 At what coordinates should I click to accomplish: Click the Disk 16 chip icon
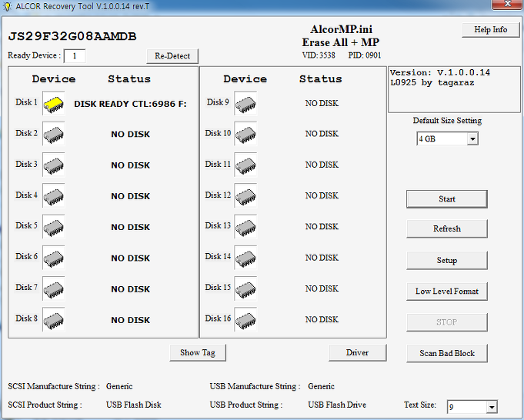coord(245,320)
